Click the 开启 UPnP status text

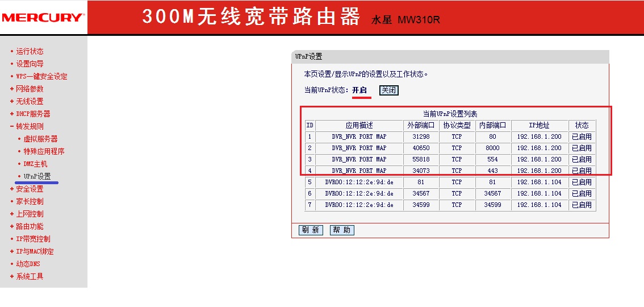coord(359,90)
